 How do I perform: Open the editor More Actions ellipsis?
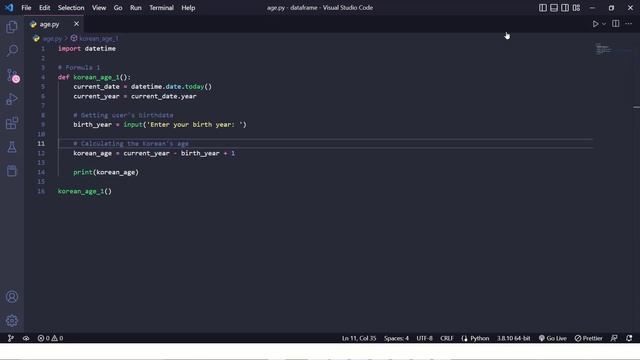point(629,24)
